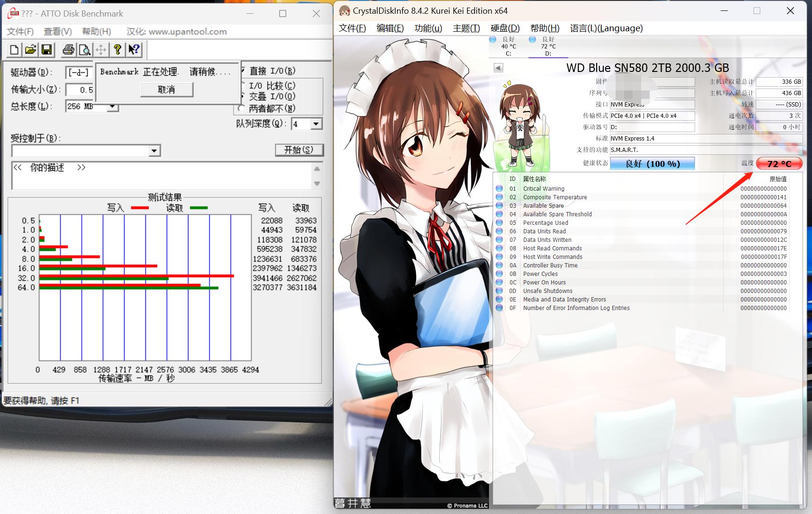Toggle the 直接 I/O checkbox
The image size is (812, 514).
(x=243, y=71)
